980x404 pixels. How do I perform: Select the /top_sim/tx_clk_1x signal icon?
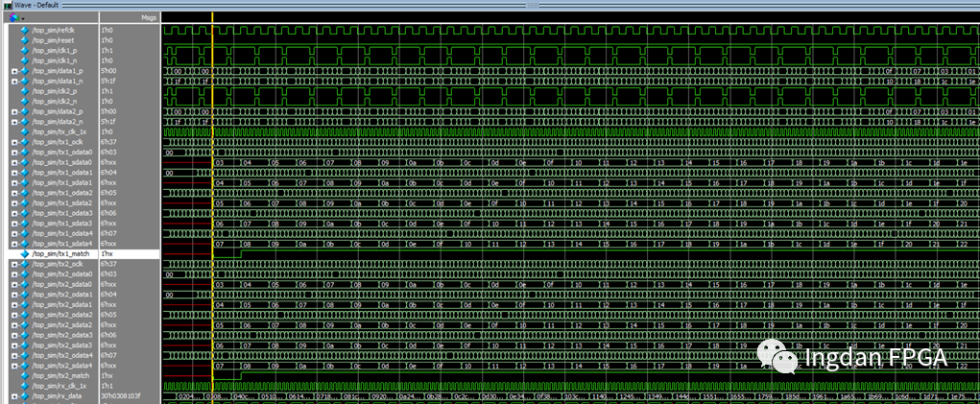25,131
